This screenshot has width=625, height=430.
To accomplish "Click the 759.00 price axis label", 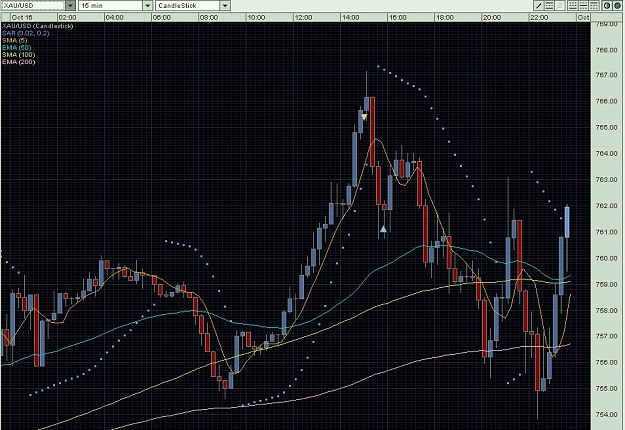I will click(606, 285).
